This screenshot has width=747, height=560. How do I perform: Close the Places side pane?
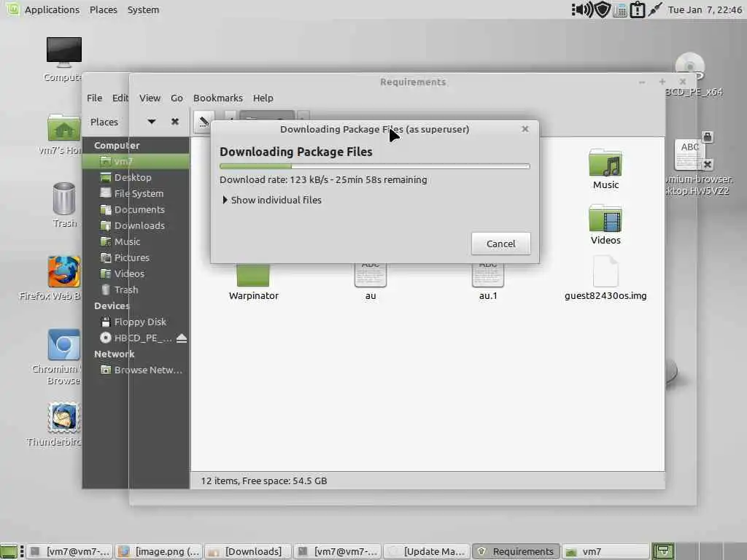(175, 122)
